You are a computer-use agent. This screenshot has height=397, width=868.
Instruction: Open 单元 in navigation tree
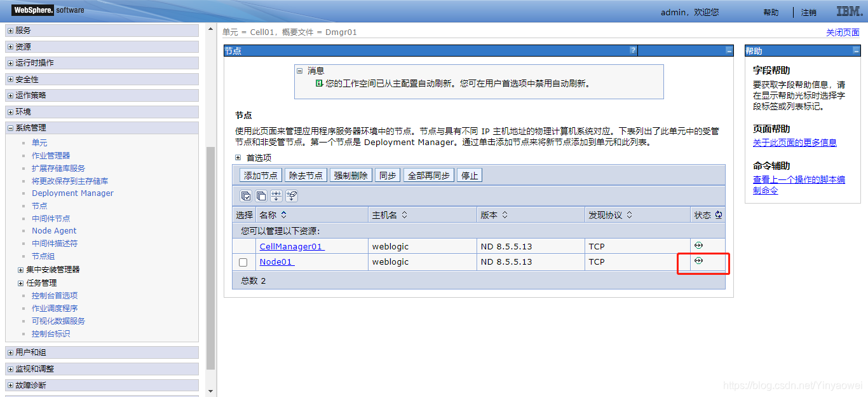pos(39,143)
